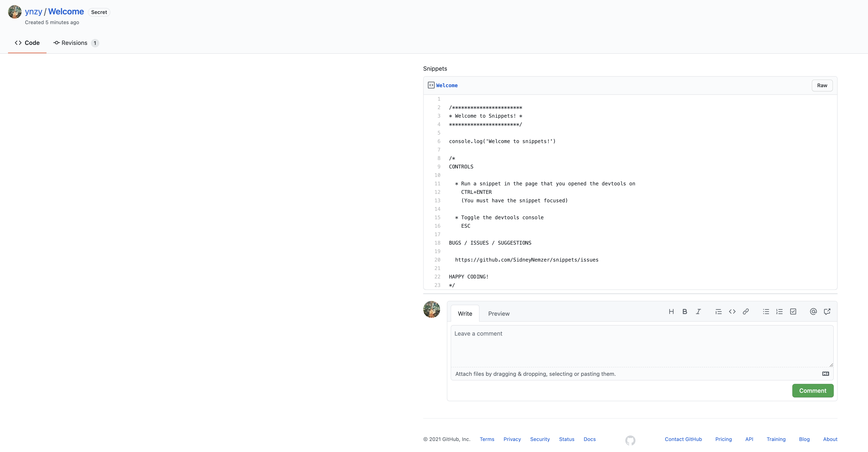The image size is (868, 452).
Task: Insert a numbered list
Action: click(779, 312)
